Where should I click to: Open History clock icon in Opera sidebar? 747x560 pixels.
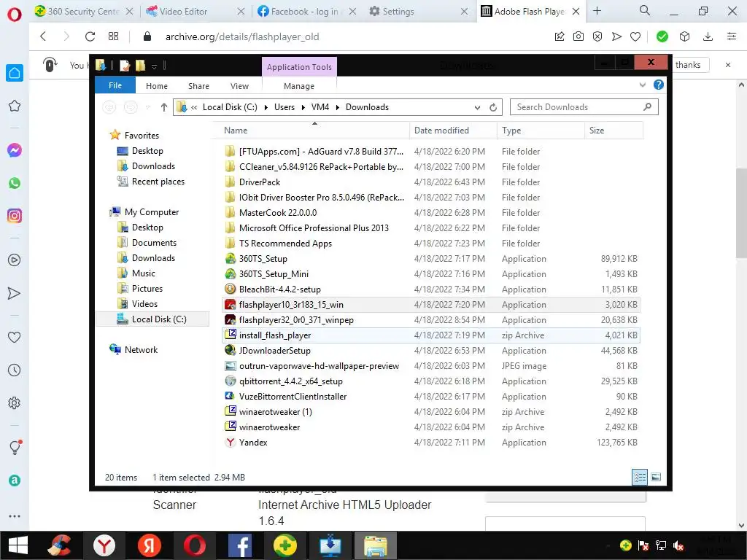(15, 370)
